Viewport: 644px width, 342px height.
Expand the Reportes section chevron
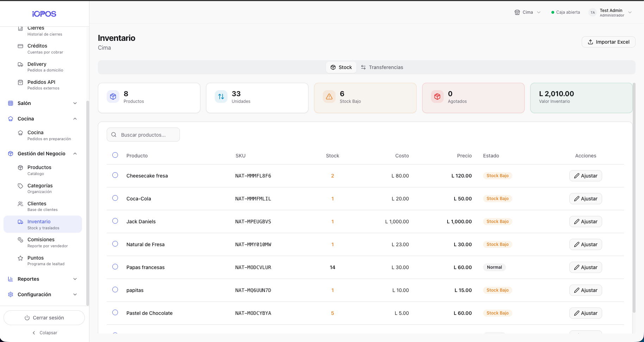75,279
